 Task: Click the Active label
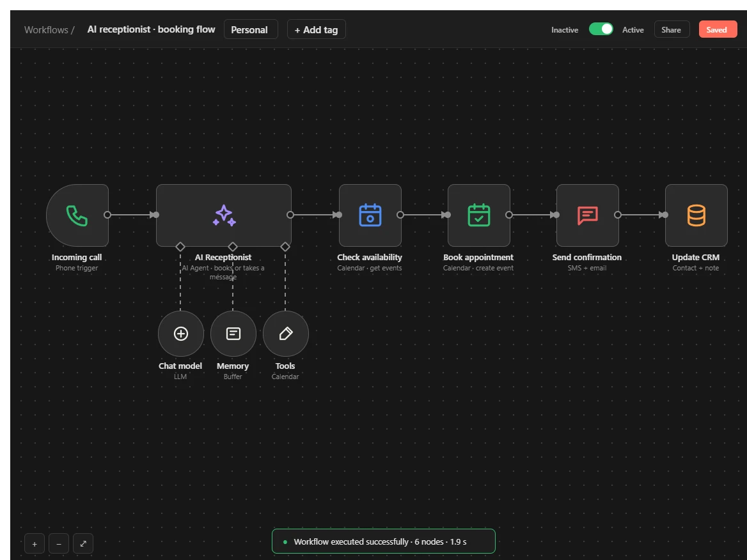click(x=633, y=29)
